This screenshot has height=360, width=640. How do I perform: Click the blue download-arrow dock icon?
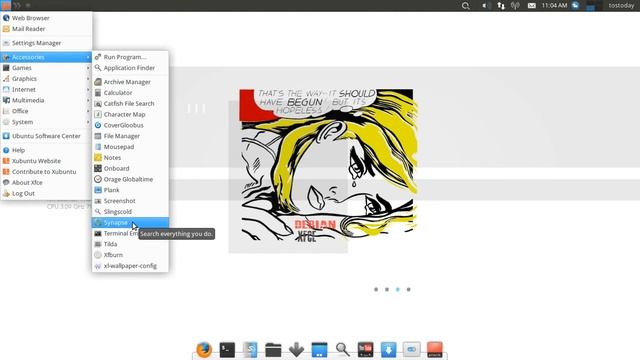389,350
